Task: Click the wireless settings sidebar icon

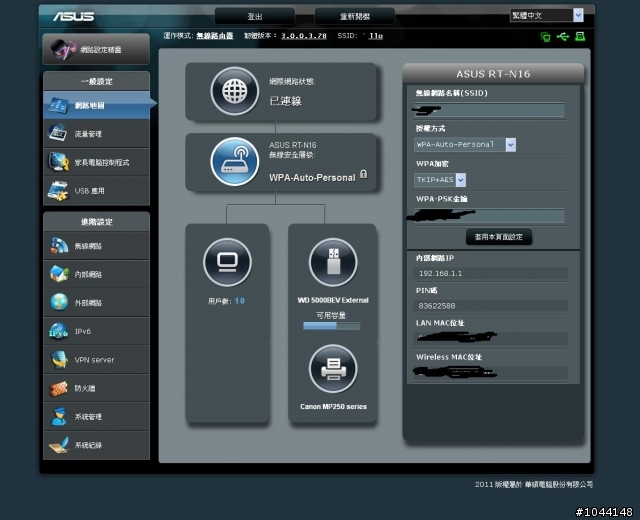Action: 59,246
